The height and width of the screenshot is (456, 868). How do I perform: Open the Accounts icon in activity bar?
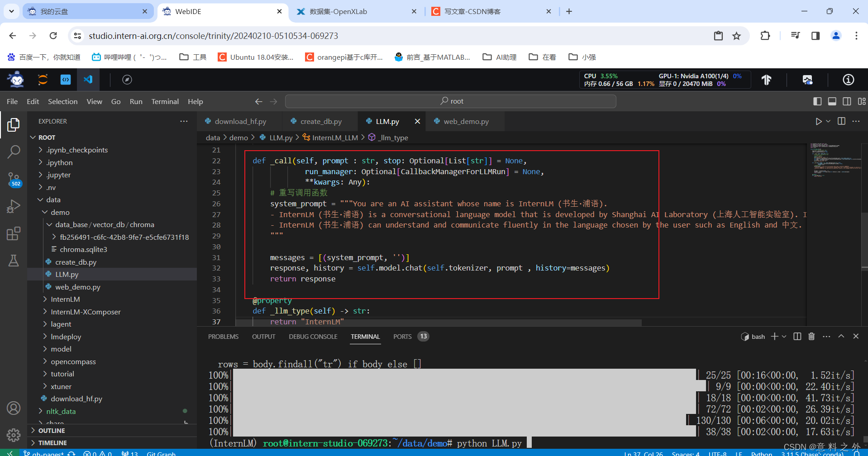(14, 408)
